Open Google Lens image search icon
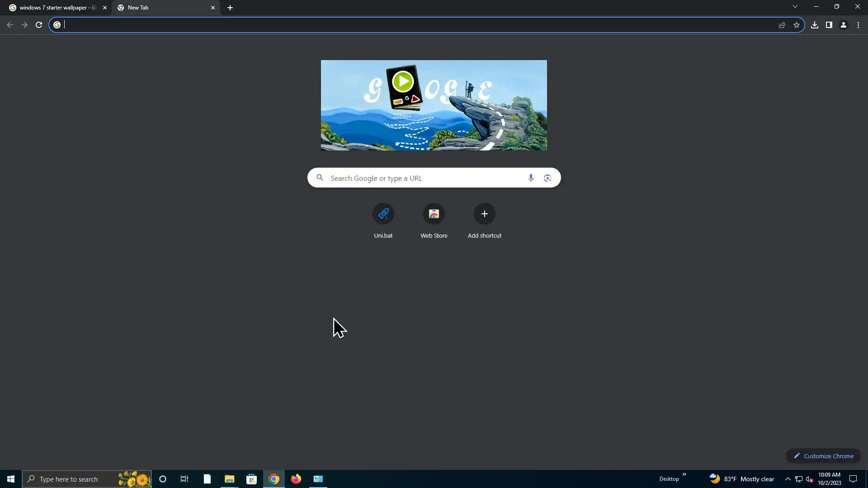This screenshot has height=488, width=868. (547, 178)
